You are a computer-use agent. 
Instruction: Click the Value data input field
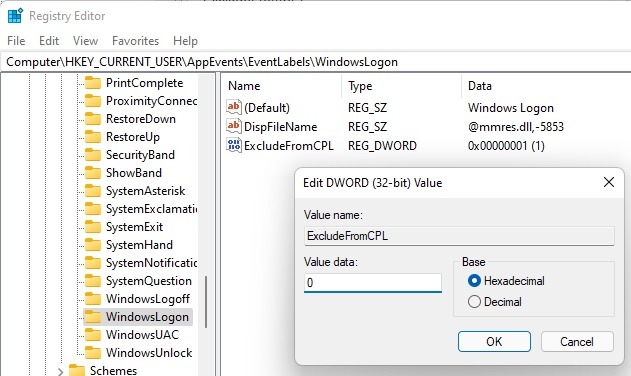point(373,283)
